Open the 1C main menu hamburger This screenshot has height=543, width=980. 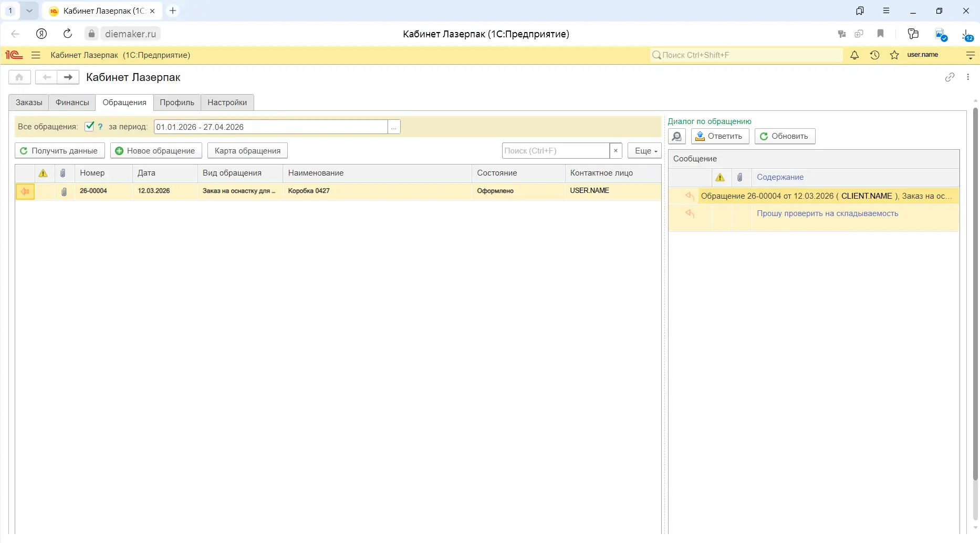tap(36, 55)
